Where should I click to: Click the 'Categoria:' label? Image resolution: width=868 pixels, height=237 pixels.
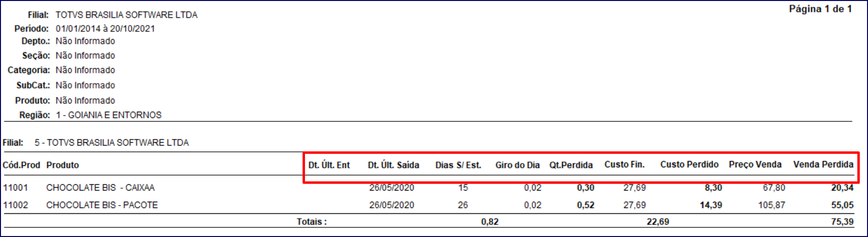[x=29, y=70]
